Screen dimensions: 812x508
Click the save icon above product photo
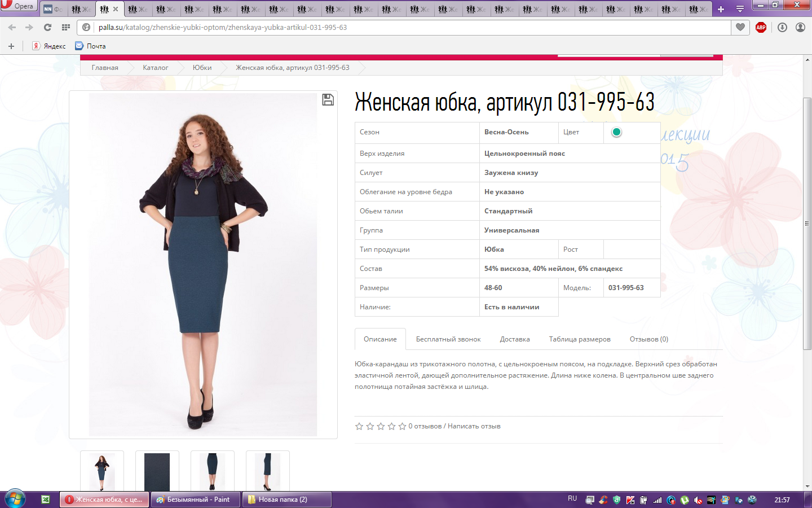(328, 100)
